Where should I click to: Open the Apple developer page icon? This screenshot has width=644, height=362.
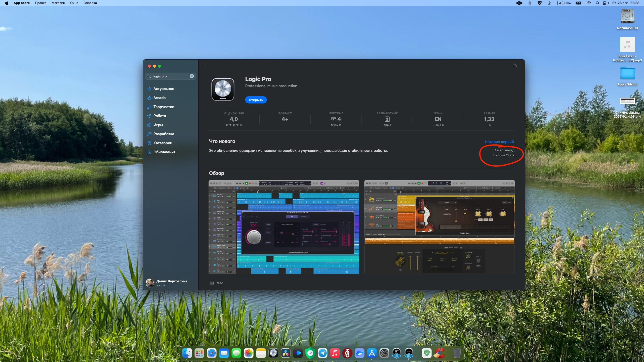387,119
